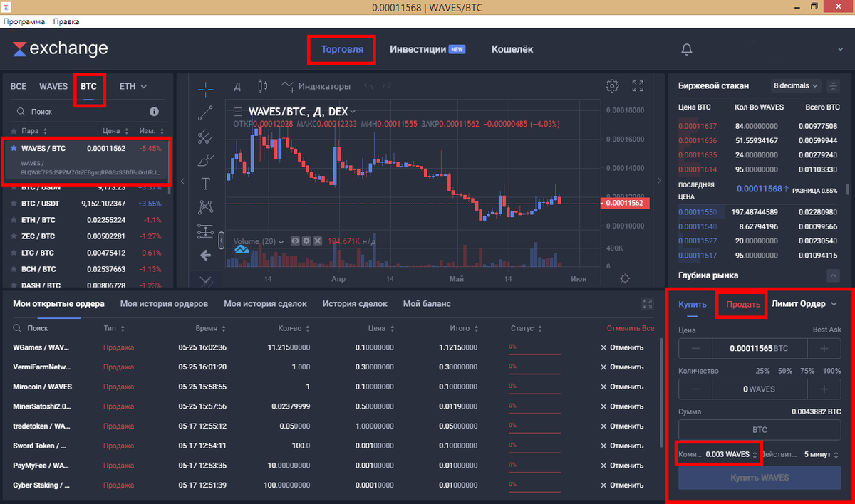
Task: Toggle favorite star on ETH / BTC
Action: [14, 220]
